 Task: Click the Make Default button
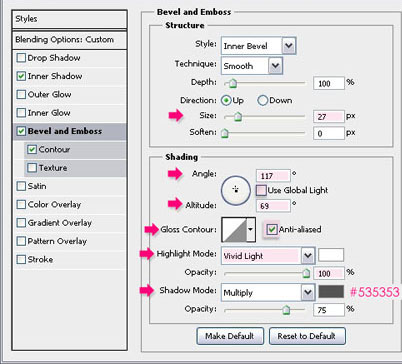click(230, 336)
